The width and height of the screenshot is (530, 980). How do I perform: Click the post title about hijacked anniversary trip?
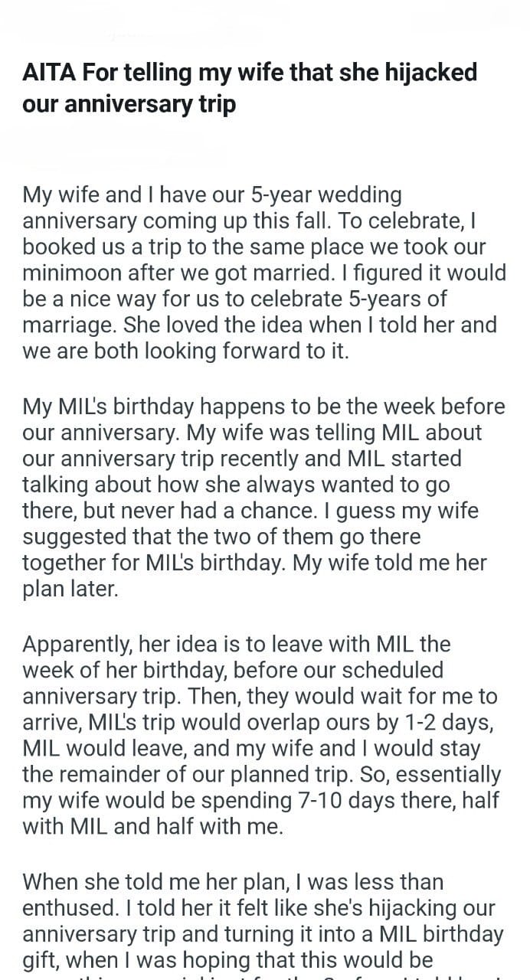250,88
